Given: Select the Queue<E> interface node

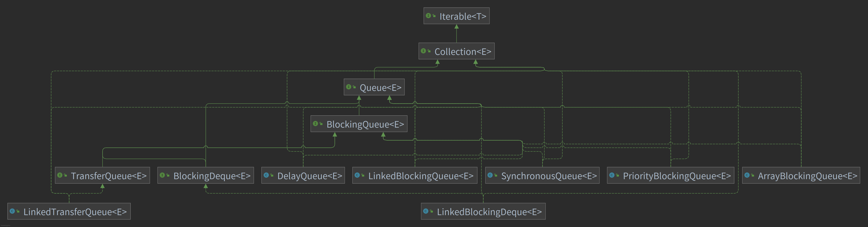Looking at the screenshot, I should click(380, 88).
